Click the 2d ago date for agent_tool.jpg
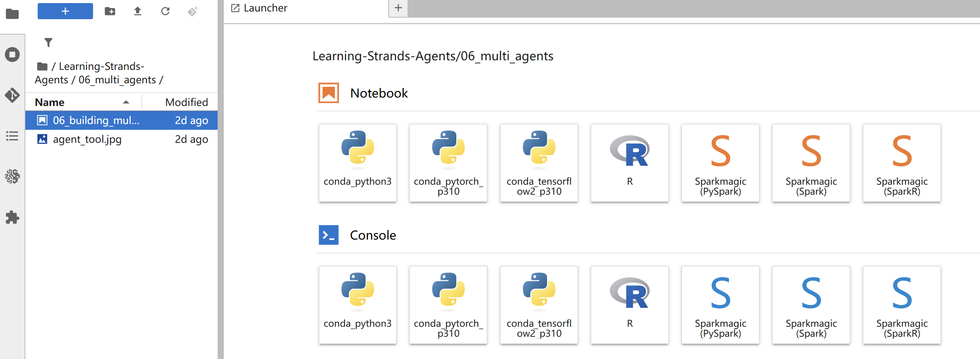The image size is (980, 359). pos(191,139)
